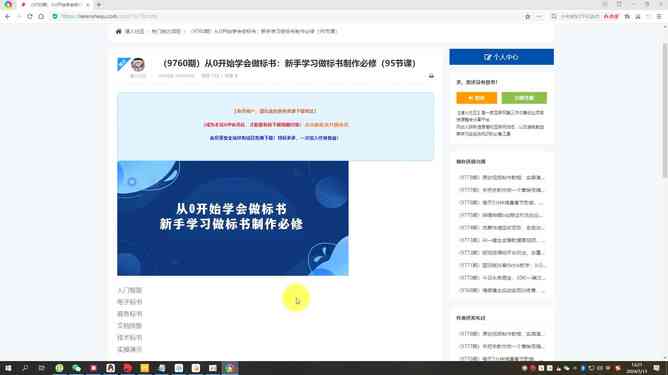Viewport: 668px width, 375px height.
Task: Open the blue 个人中心 button
Action: click(501, 57)
